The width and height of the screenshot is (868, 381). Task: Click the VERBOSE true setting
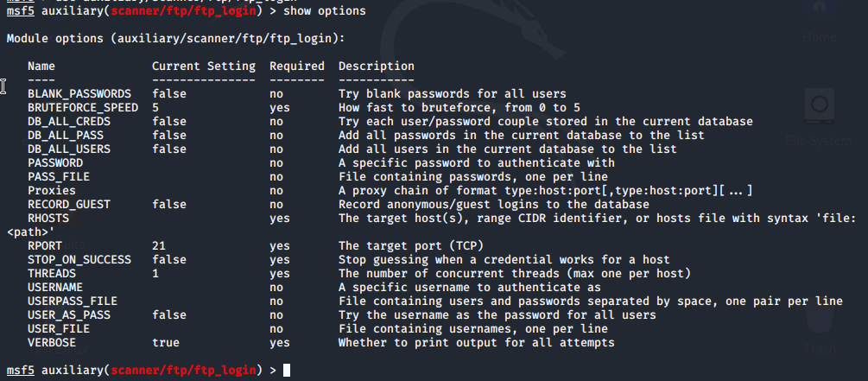166,343
